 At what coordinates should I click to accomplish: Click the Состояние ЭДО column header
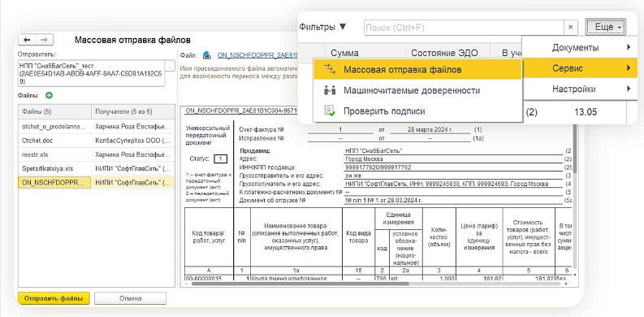[x=447, y=53]
